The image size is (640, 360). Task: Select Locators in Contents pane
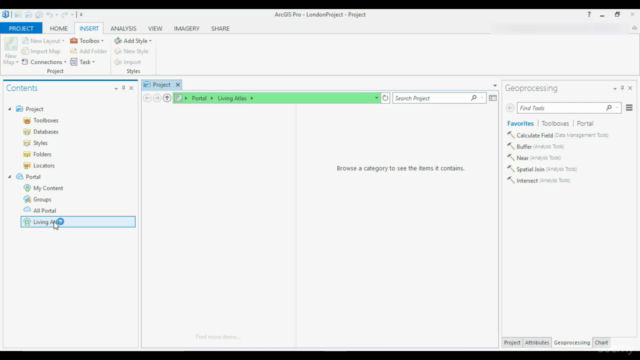(44, 166)
